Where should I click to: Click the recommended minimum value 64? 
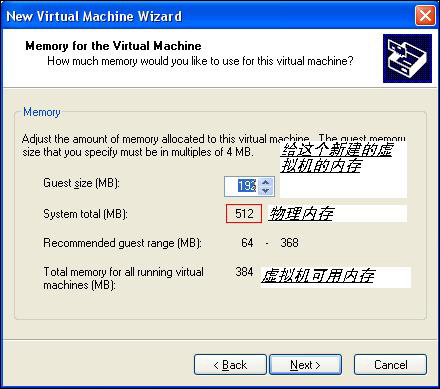(247, 243)
